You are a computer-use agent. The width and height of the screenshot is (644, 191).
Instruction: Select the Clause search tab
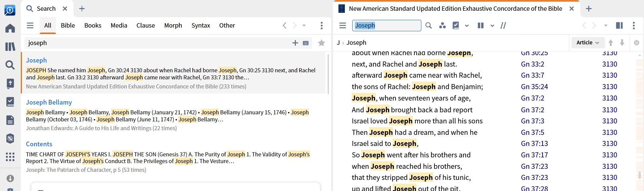point(146,26)
